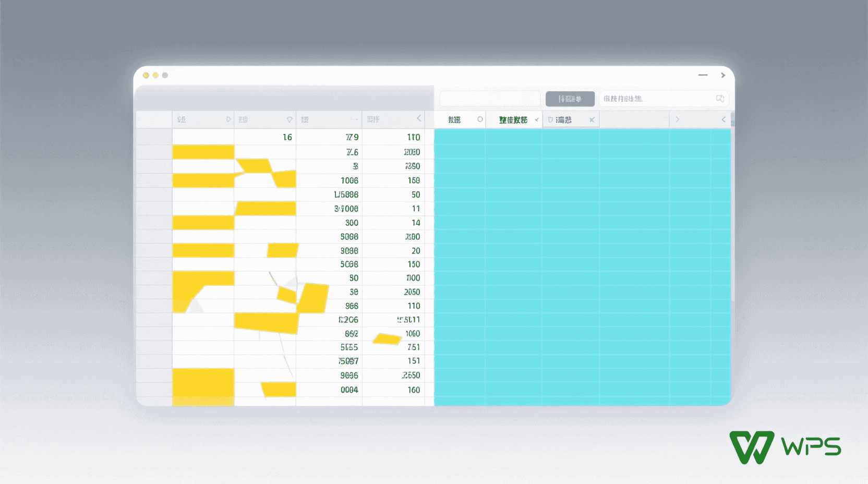
Task: Toggle the checkmark on the green tab
Action: pos(536,120)
